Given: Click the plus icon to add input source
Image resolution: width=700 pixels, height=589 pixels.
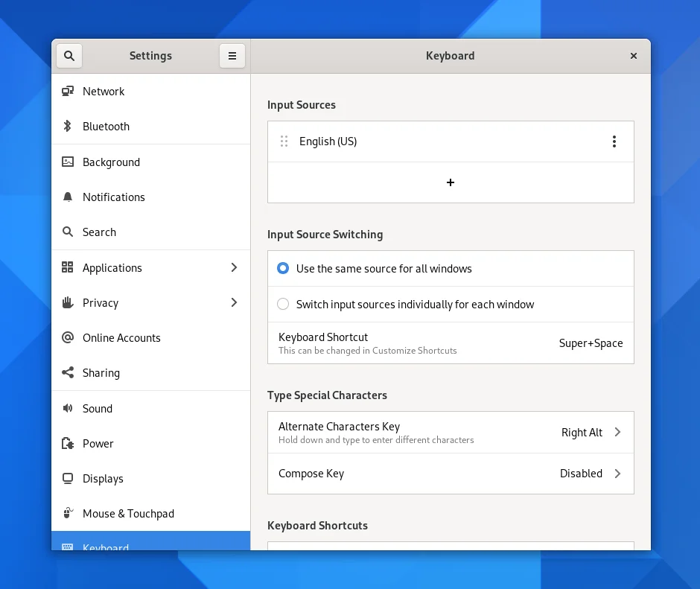Looking at the screenshot, I should (x=451, y=182).
